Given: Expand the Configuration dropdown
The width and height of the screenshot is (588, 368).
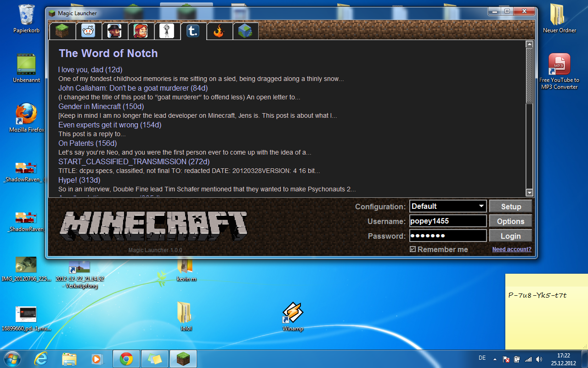Looking at the screenshot, I should click(x=481, y=206).
